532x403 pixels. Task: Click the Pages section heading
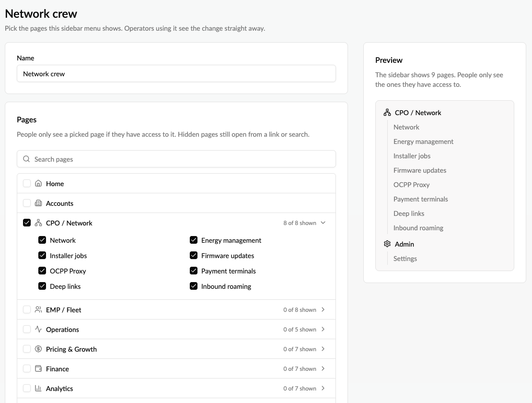pos(26,119)
